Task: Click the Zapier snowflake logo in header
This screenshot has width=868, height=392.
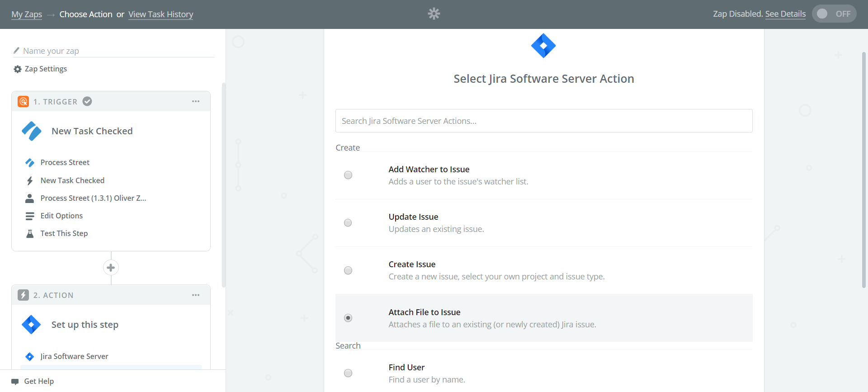Action: point(434,14)
